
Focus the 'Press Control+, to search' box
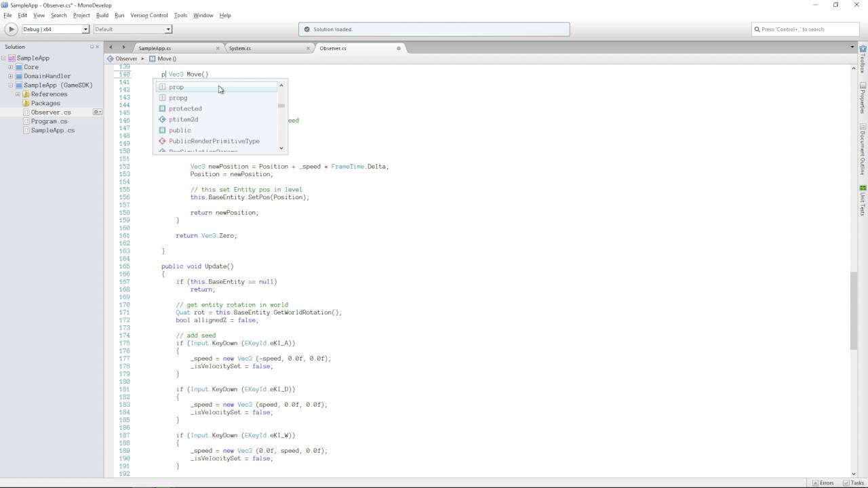tap(806, 29)
